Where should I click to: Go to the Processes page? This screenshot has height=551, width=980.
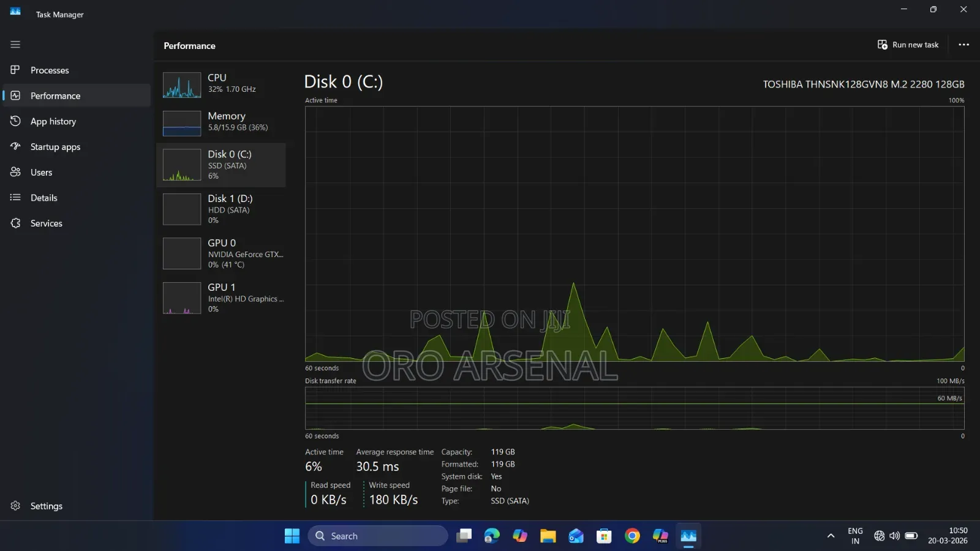point(77,70)
